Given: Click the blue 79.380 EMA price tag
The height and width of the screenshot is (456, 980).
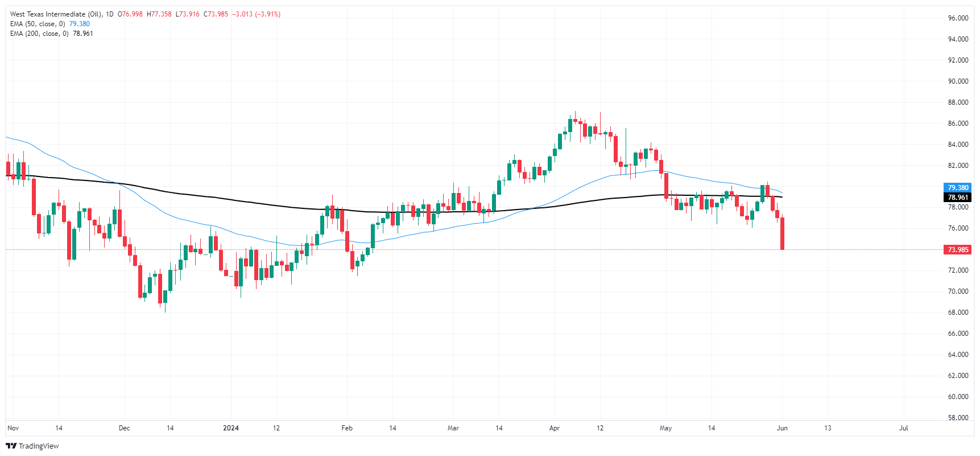Looking at the screenshot, I should tap(958, 188).
